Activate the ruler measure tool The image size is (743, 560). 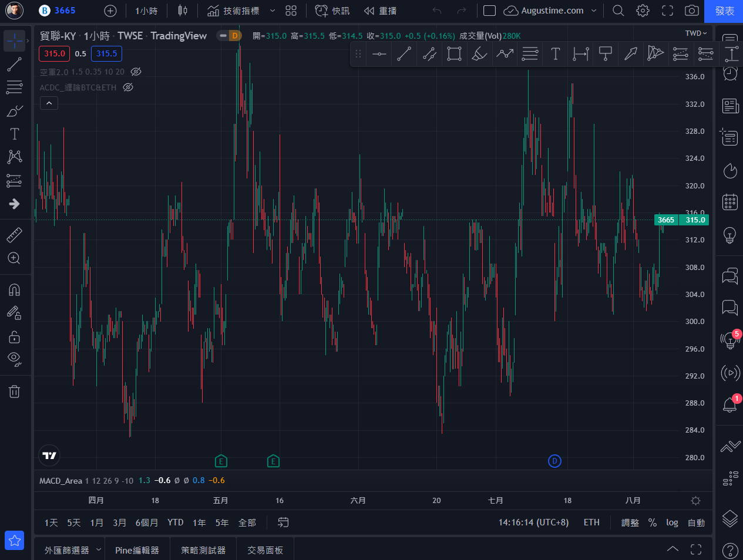click(x=15, y=235)
